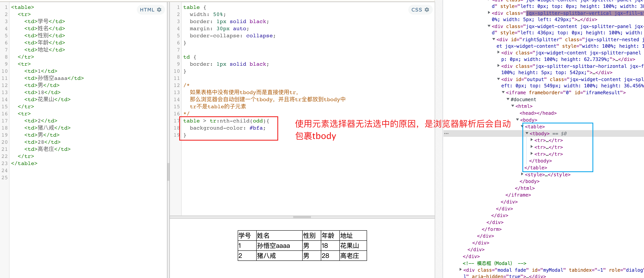Expand the first tr node under tbody
This screenshot has width=644, height=278.
[531, 140]
